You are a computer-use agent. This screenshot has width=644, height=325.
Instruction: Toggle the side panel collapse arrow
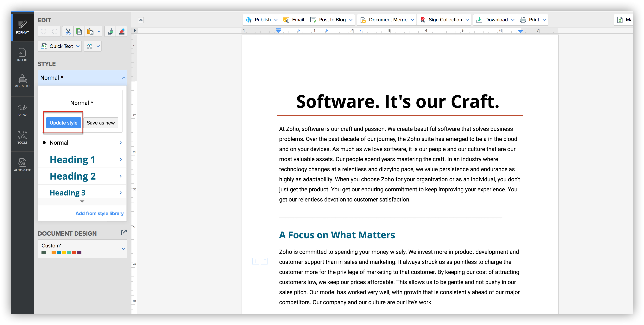(x=134, y=30)
